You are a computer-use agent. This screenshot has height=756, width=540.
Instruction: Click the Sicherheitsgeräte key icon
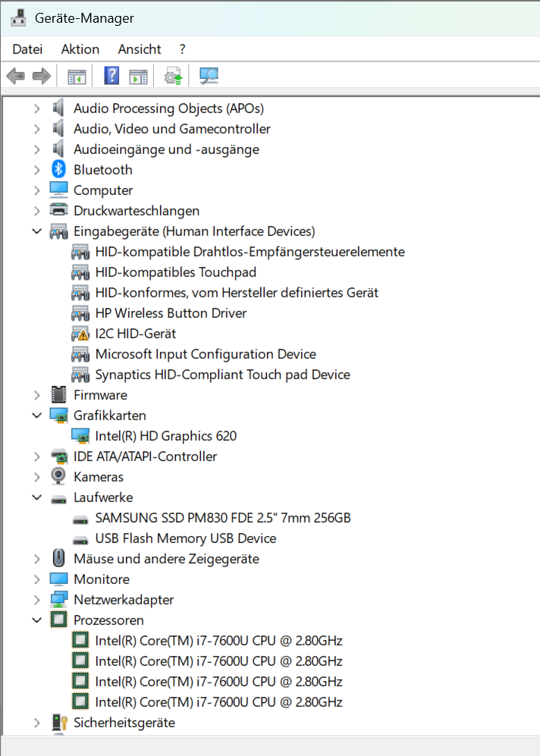click(59, 722)
